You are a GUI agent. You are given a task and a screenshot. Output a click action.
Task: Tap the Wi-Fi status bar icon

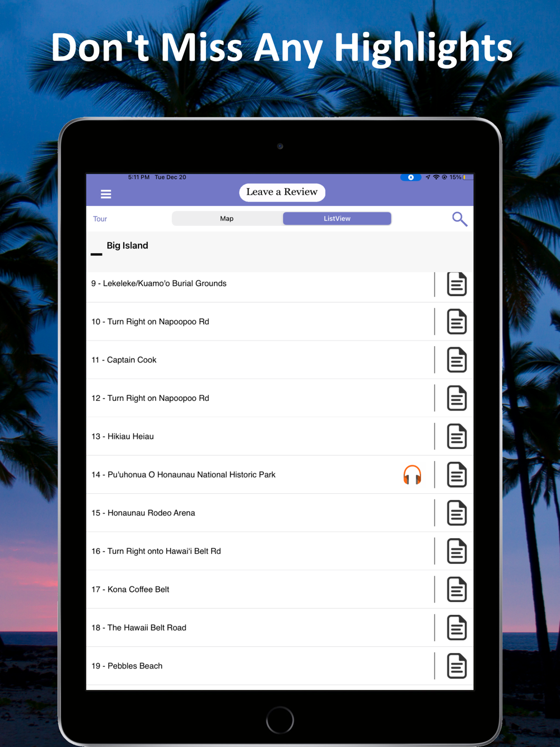(436, 177)
